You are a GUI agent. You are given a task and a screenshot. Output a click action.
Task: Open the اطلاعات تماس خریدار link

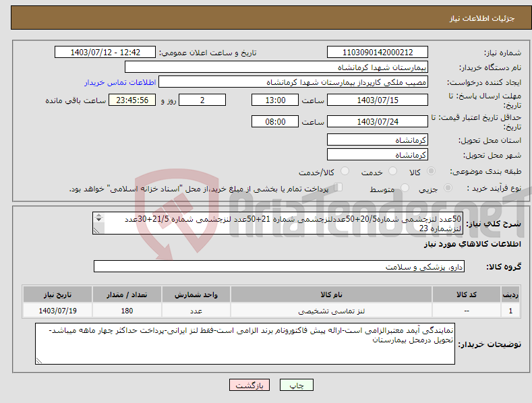click(x=120, y=82)
